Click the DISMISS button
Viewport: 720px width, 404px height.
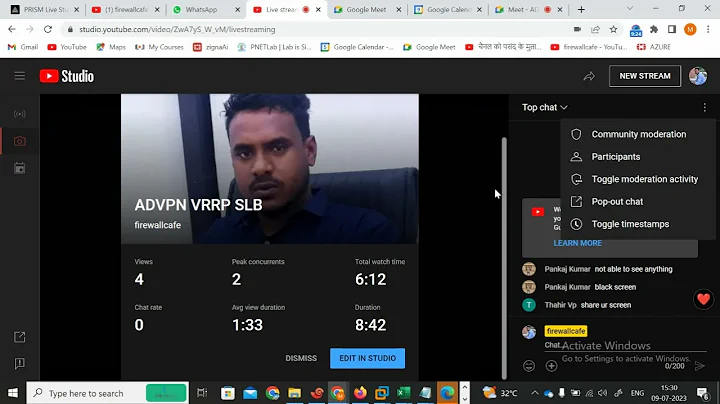tap(301, 358)
